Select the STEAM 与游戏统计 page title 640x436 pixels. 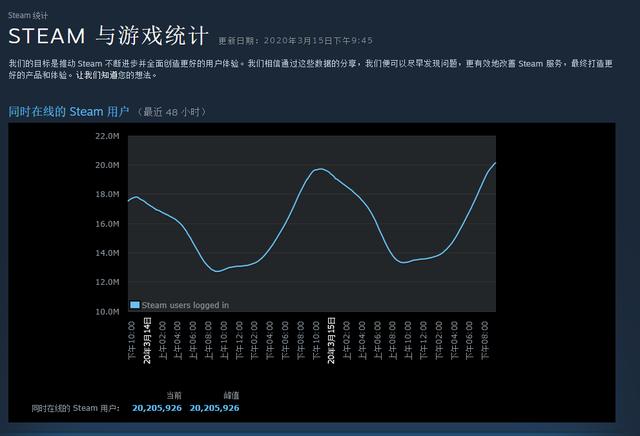[x=108, y=36]
